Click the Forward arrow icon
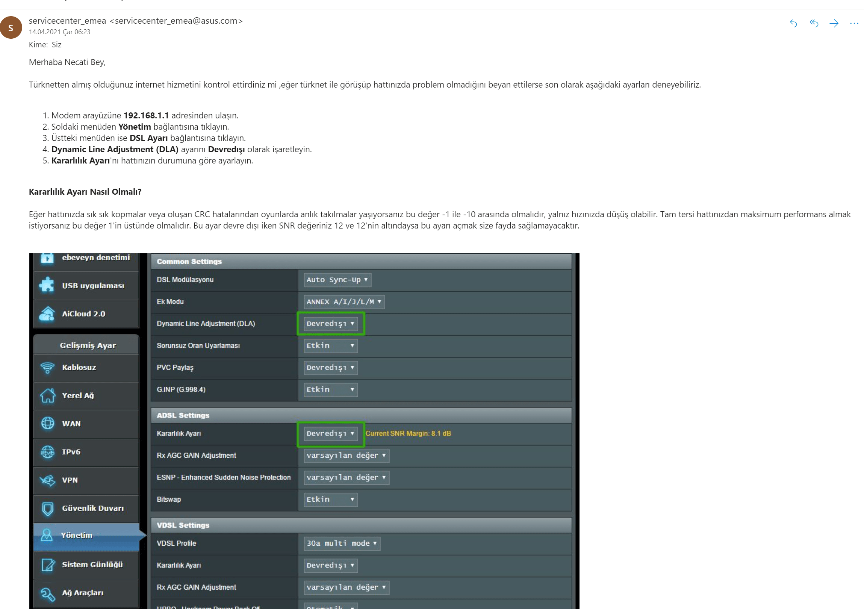 pos(834,24)
